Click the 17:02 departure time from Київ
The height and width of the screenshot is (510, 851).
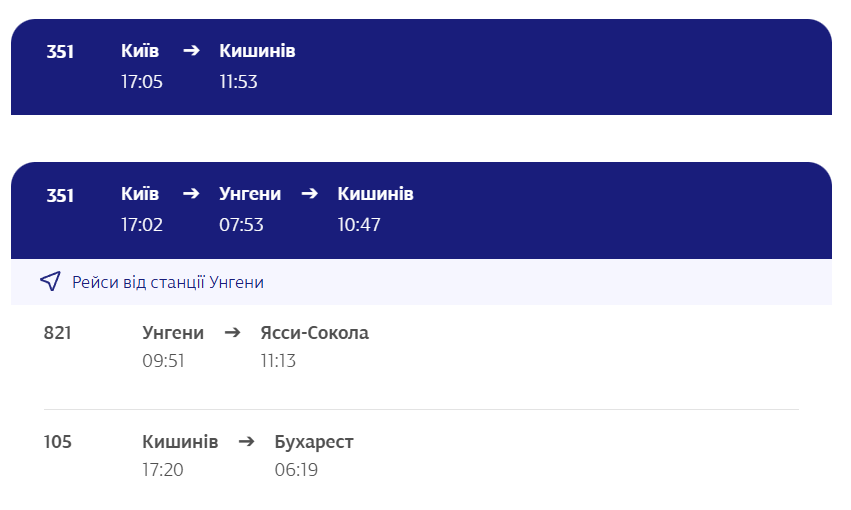coord(142,225)
